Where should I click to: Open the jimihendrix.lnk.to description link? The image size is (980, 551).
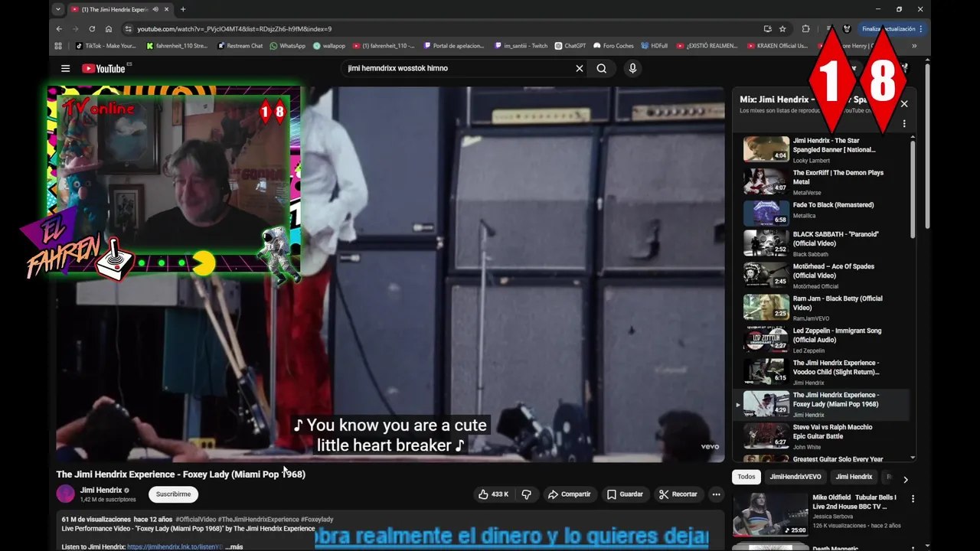click(x=175, y=547)
